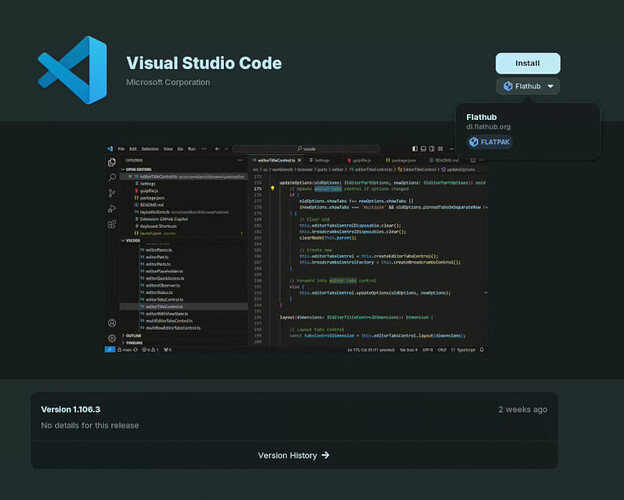The width and height of the screenshot is (624, 500).
Task: Click the "Version 1.106.3" release heading
Action: (x=70, y=409)
